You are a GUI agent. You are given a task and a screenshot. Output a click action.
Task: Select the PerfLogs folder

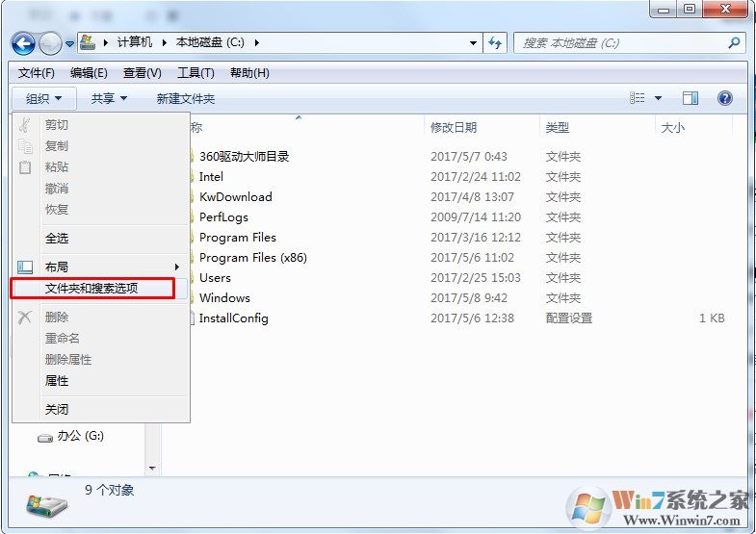[223, 217]
